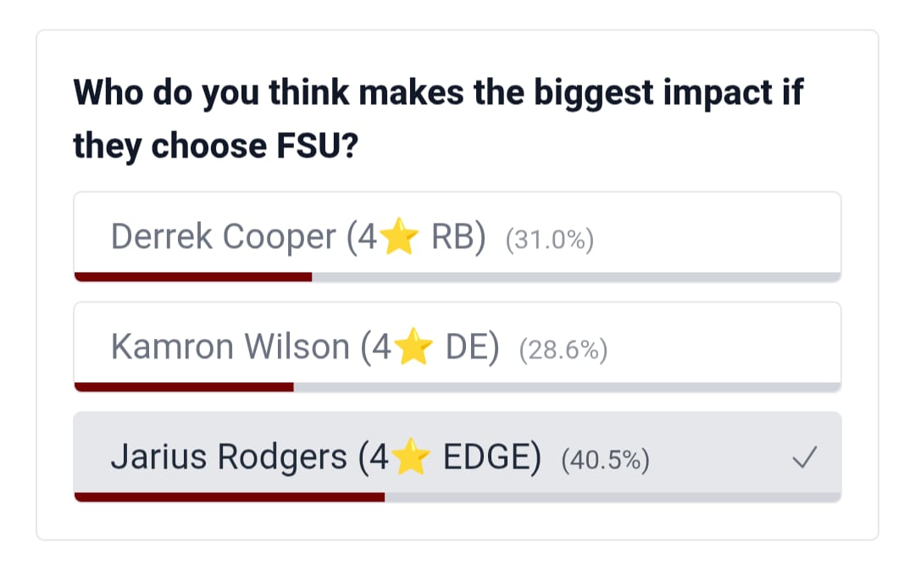
Task: Click the checkmark on Jarius Rodgers option
Action: click(805, 458)
